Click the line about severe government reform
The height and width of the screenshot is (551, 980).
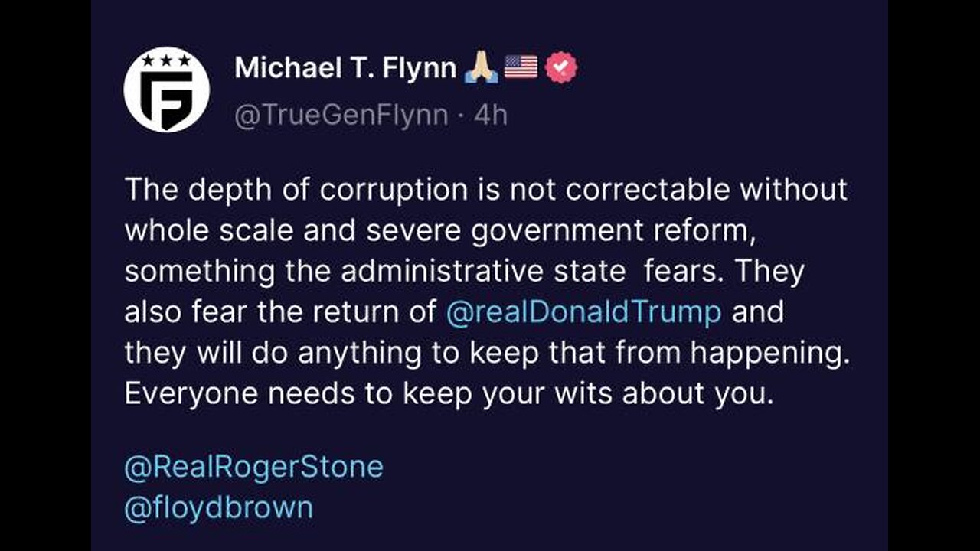point(440,231)
